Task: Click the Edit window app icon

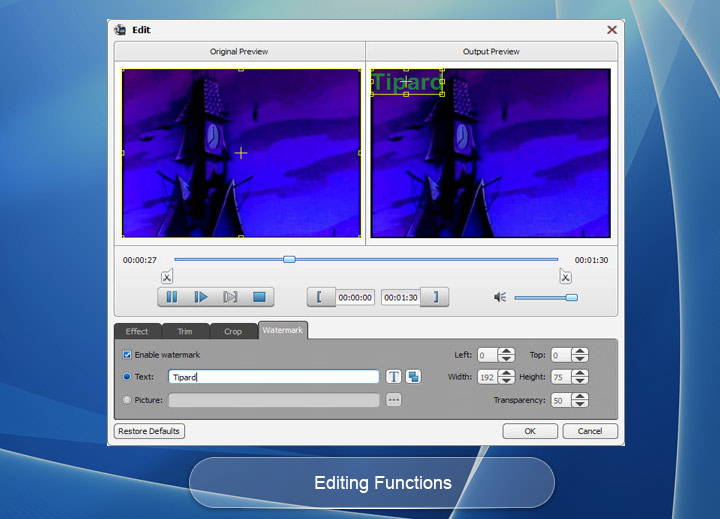Action: [120, 30]
